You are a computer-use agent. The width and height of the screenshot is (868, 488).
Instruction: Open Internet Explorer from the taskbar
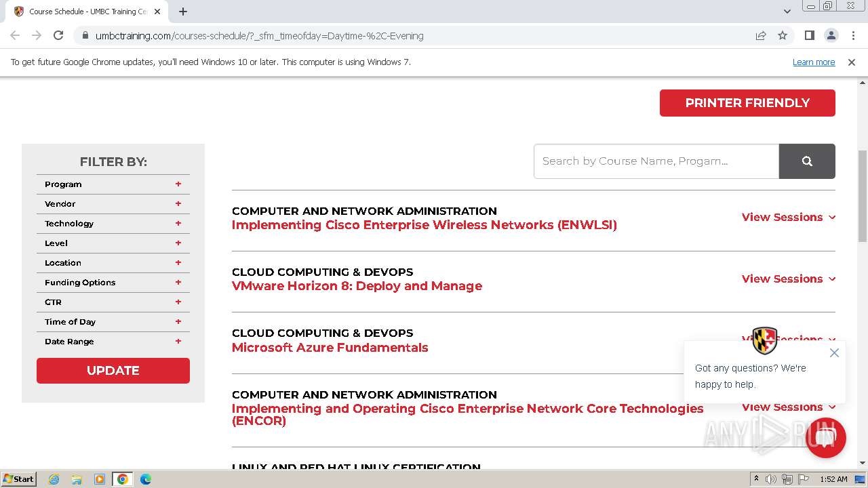click(54, 479)
